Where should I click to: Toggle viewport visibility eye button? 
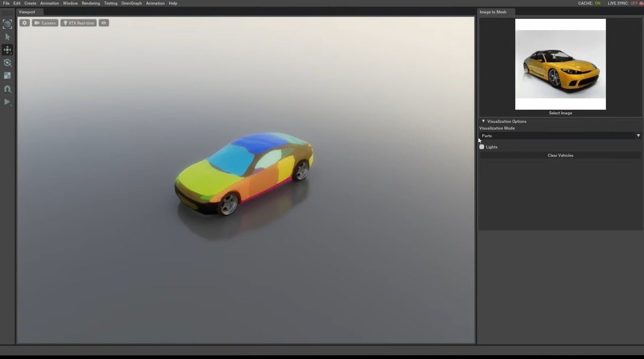click(103, 23)
